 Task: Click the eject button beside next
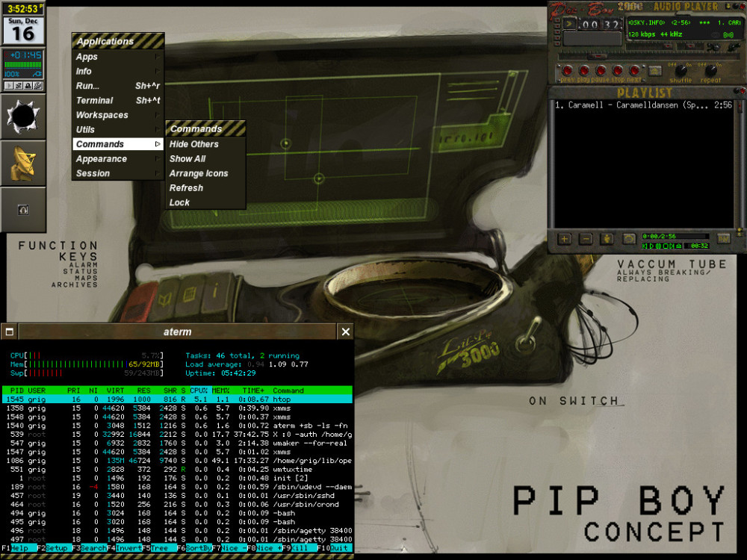(656, 70)
